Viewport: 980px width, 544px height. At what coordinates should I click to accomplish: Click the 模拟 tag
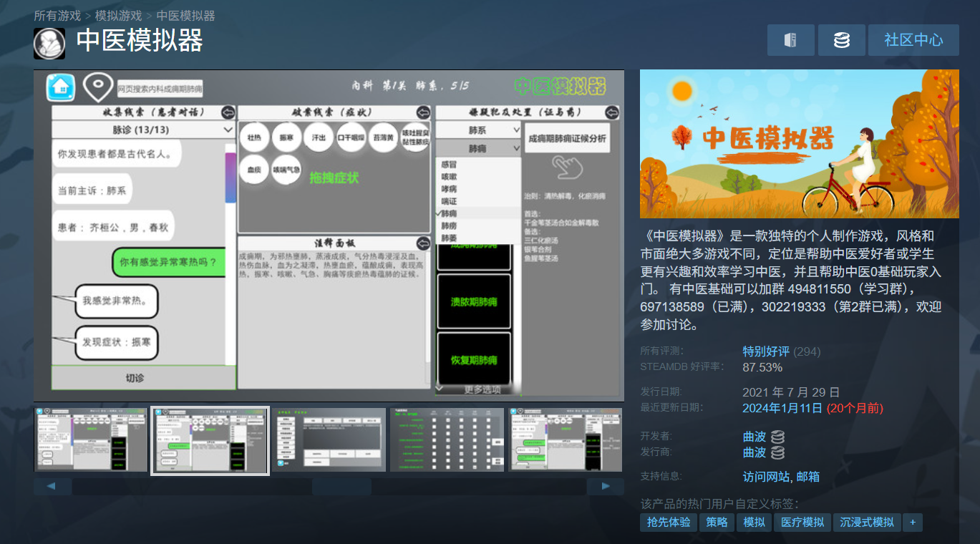(754, 523)
